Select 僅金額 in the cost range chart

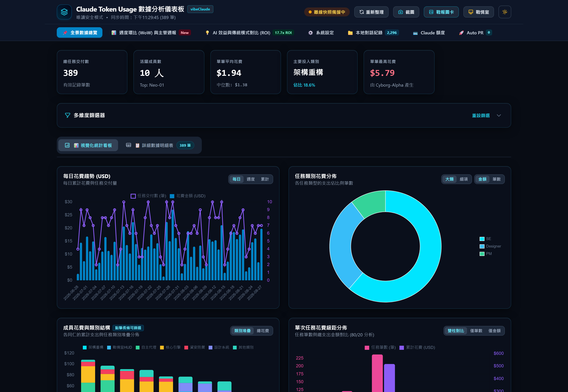[x=494, y=331]
